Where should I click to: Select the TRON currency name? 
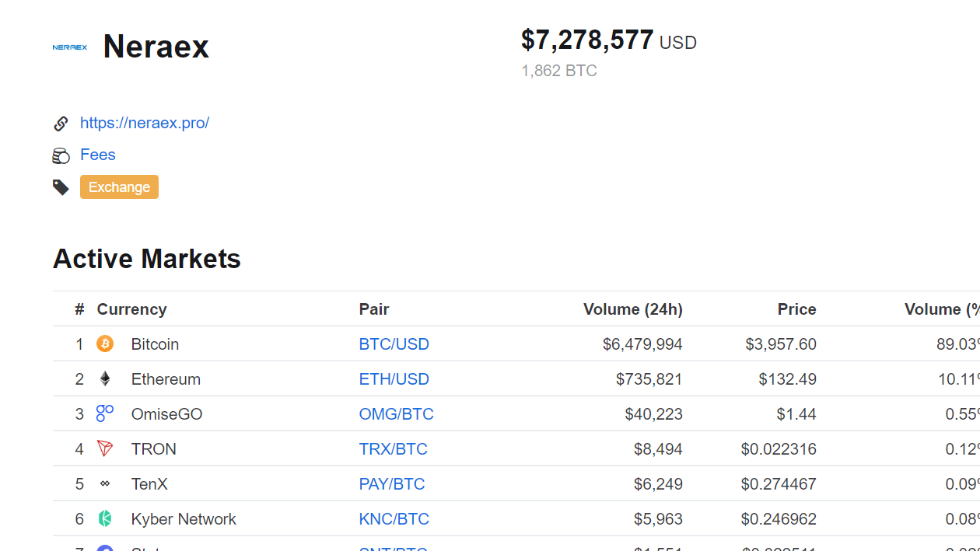[154, 448]
